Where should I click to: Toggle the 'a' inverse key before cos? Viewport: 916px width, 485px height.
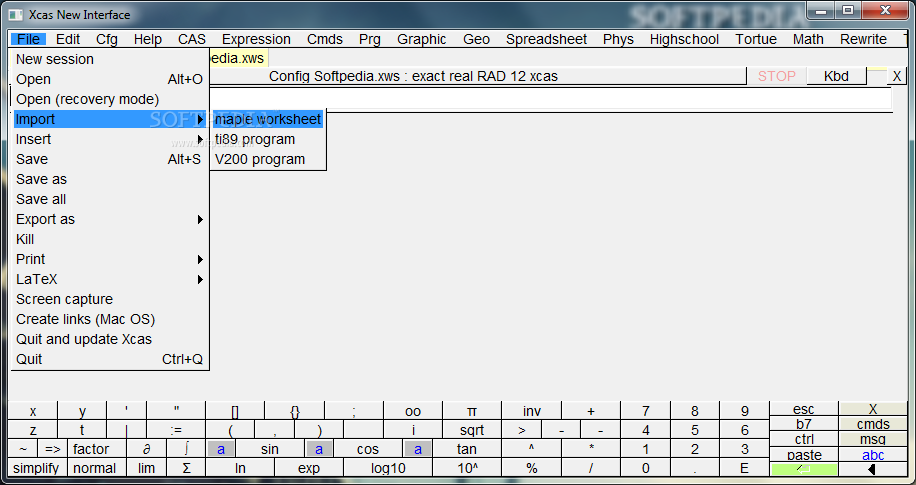tap(319, 449)
